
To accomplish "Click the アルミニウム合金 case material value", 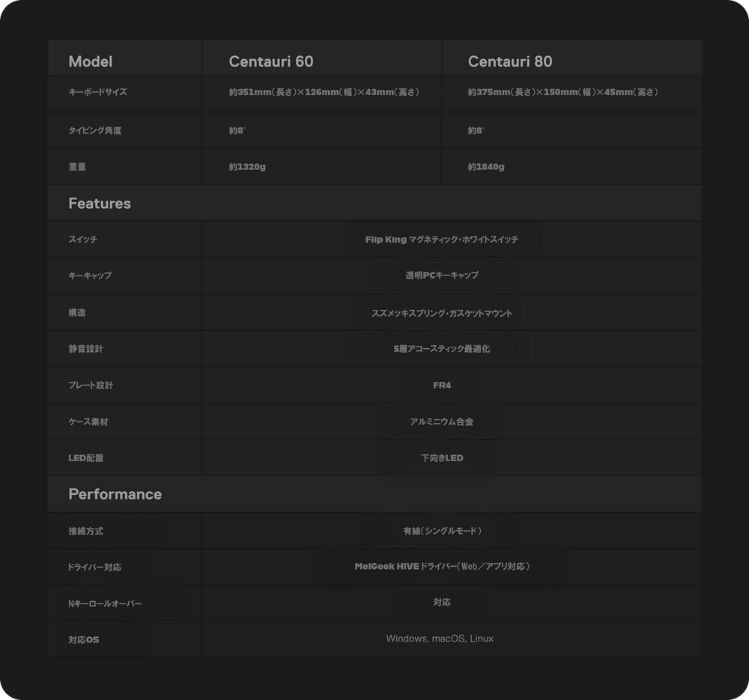I will (x=442, y=421).
